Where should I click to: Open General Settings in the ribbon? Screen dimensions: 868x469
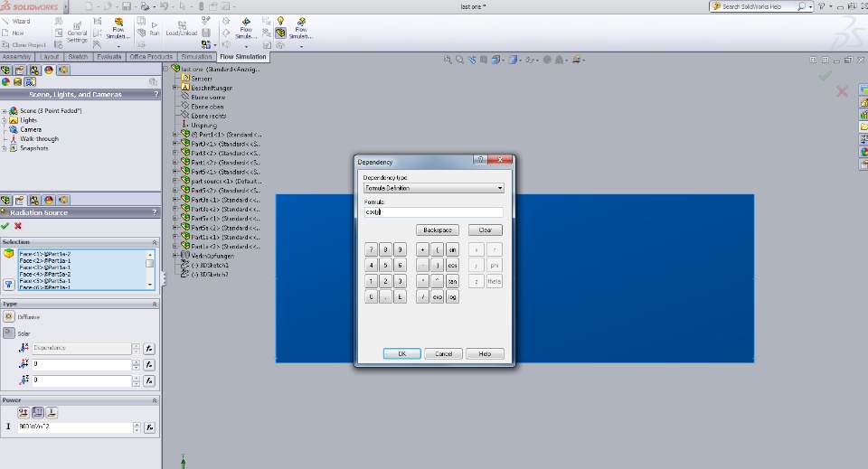[78, 33]
